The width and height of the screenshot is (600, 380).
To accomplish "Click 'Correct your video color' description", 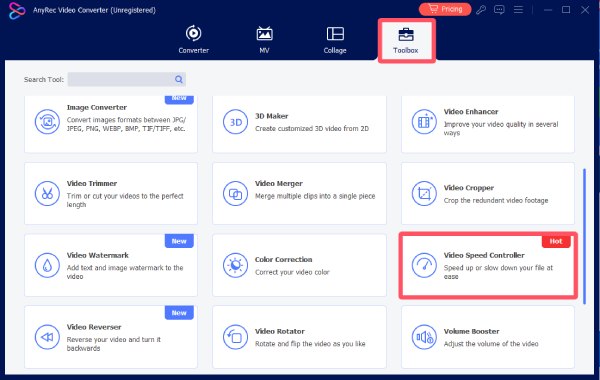I will pos(292,272).
